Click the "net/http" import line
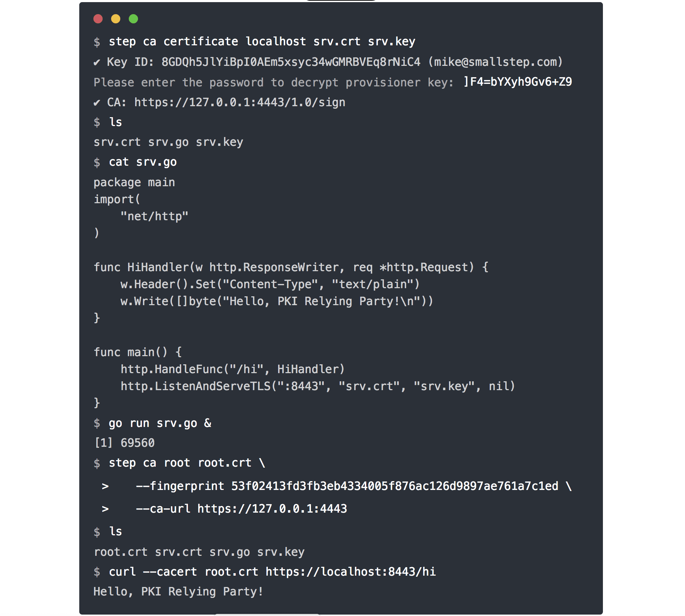685x616 pixels. [154, 216]
